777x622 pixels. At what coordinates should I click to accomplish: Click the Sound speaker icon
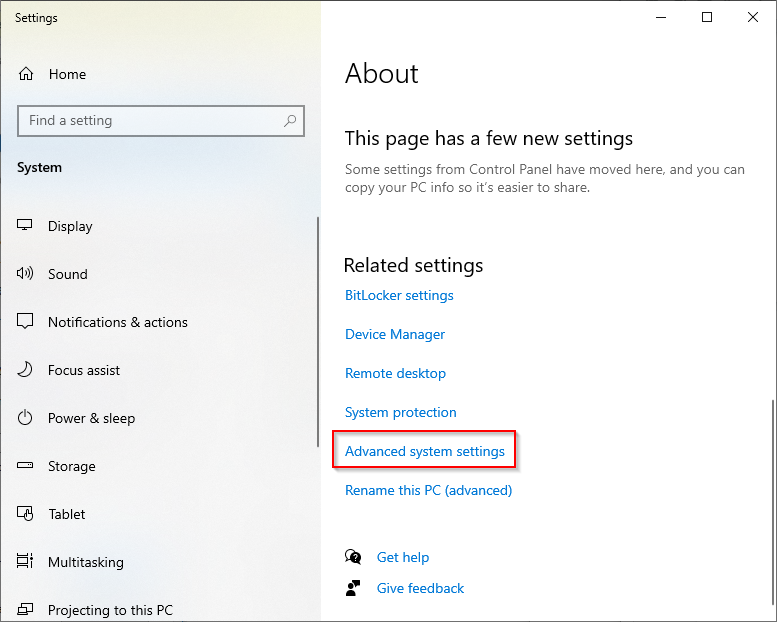click(x=26, y=274)
